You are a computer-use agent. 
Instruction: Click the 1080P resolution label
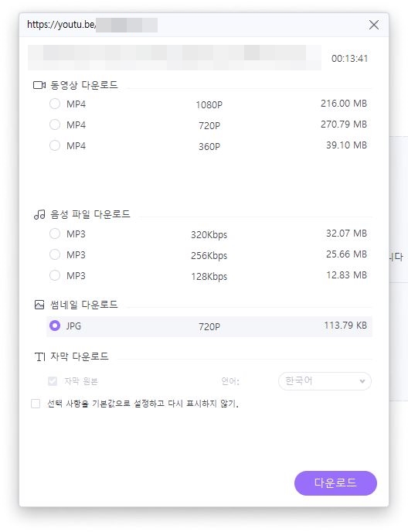pos(209,105)
